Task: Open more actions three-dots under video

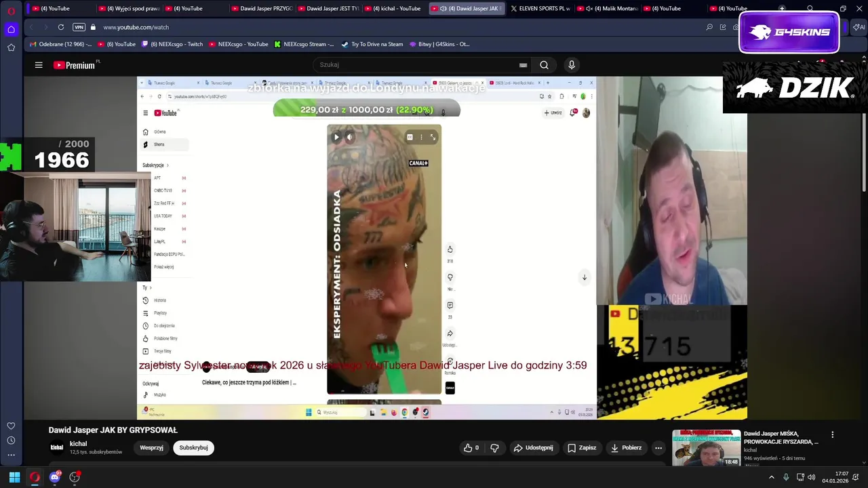Action: tap(658, 448)
